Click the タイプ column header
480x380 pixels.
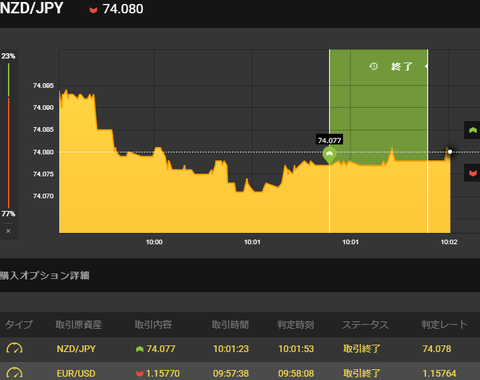point(19,324)
